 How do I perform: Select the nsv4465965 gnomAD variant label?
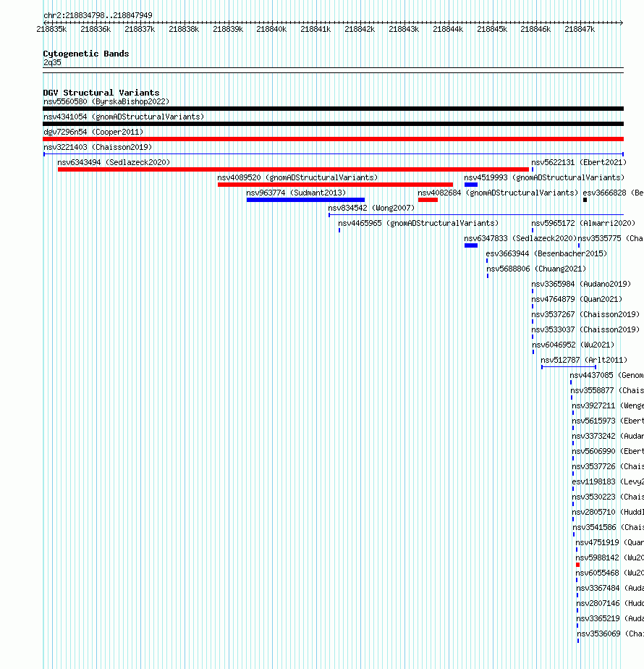click(x=418, y=223)
